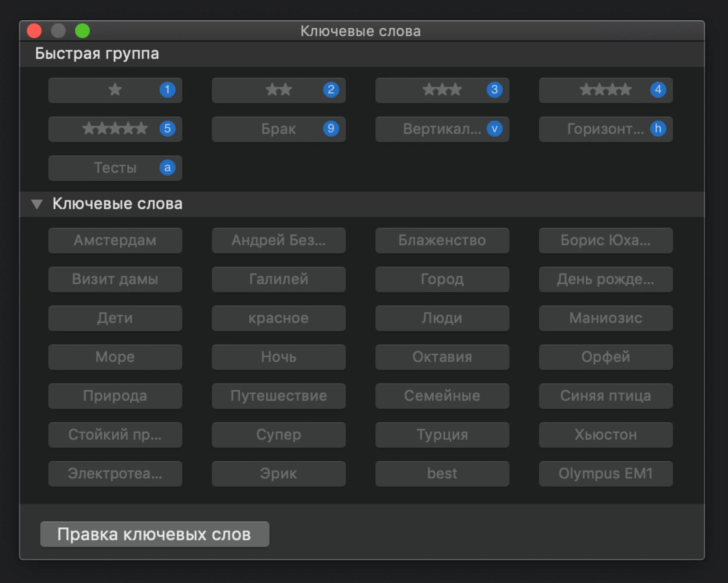This screenshot has height=583, width=728.
Task: Apply the two-star rating keyword
Action: click(279, 90)
